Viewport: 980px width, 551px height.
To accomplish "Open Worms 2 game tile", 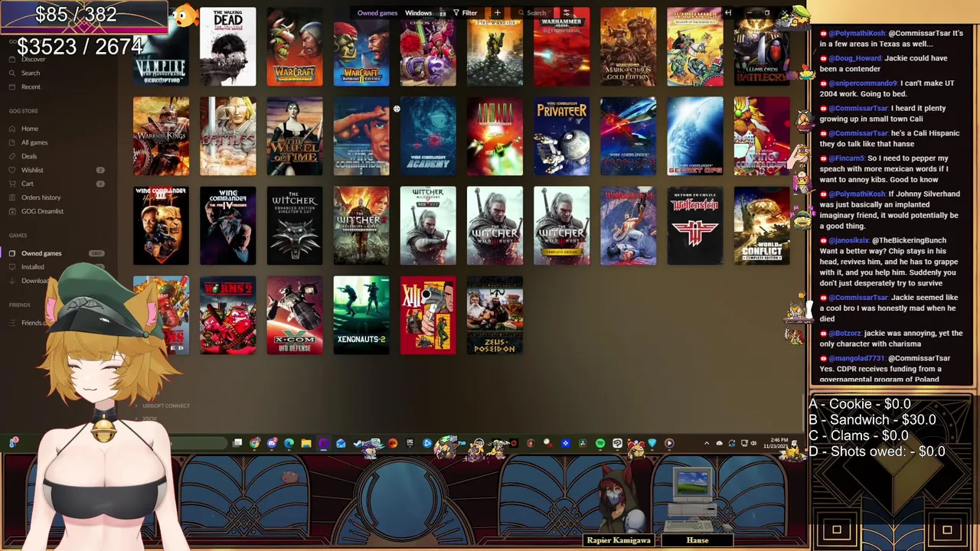I will (228, 315).
